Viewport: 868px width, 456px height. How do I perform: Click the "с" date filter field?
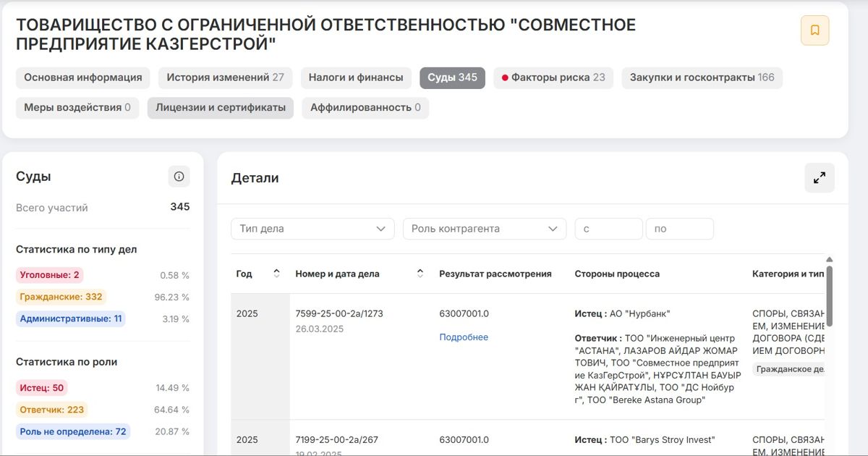tap(608, 228)
